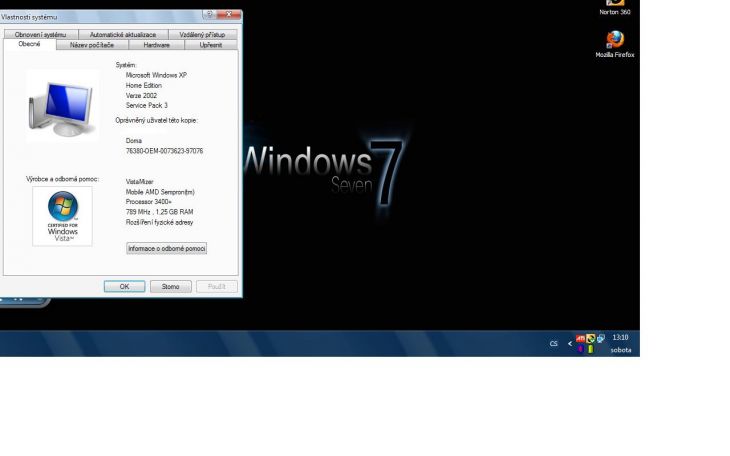Click the Service Pack 3 text
The height and width of the screenshot is (456, 730).
coord(146,105)
